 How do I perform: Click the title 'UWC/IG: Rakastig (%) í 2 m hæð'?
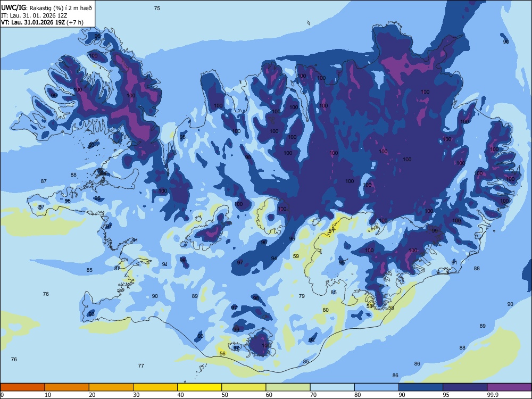coord(46,8)
